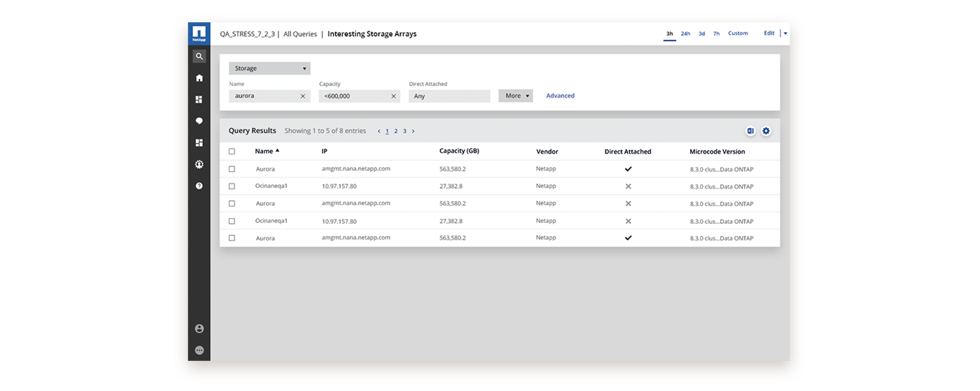
Task: Click the speech bubble sidebar icon
Action: [x=199, y=121]
